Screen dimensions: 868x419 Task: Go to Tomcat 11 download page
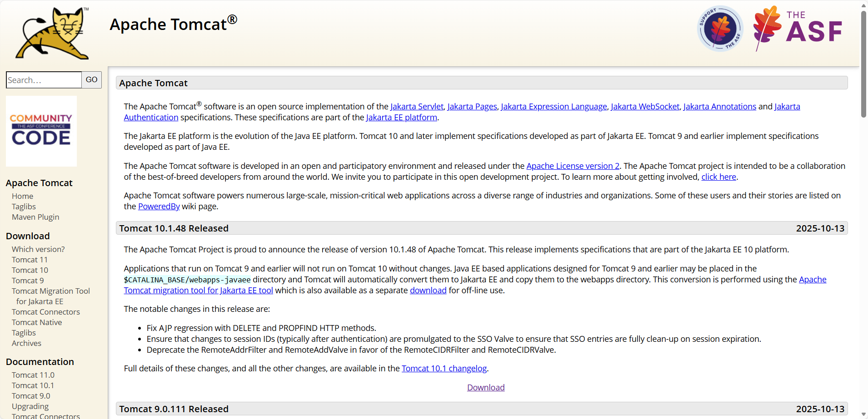click(30, 260)
